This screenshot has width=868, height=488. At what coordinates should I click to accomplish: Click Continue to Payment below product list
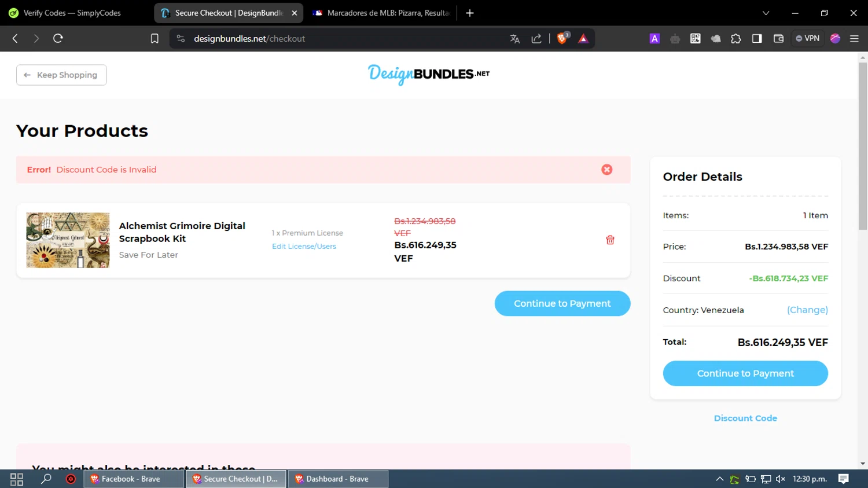click(x=562, y=303)
